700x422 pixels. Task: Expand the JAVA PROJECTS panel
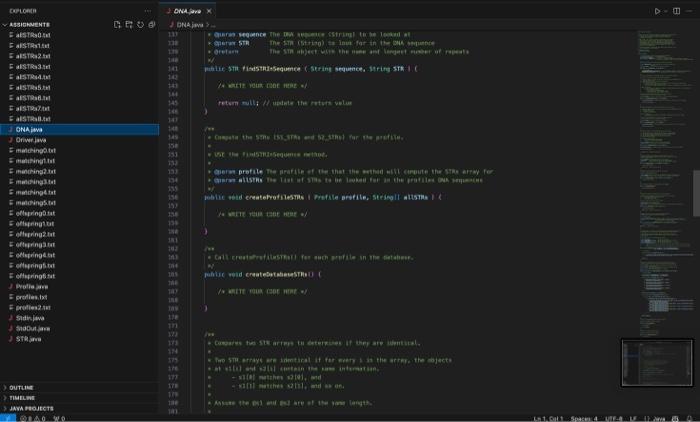click(31, 409)
